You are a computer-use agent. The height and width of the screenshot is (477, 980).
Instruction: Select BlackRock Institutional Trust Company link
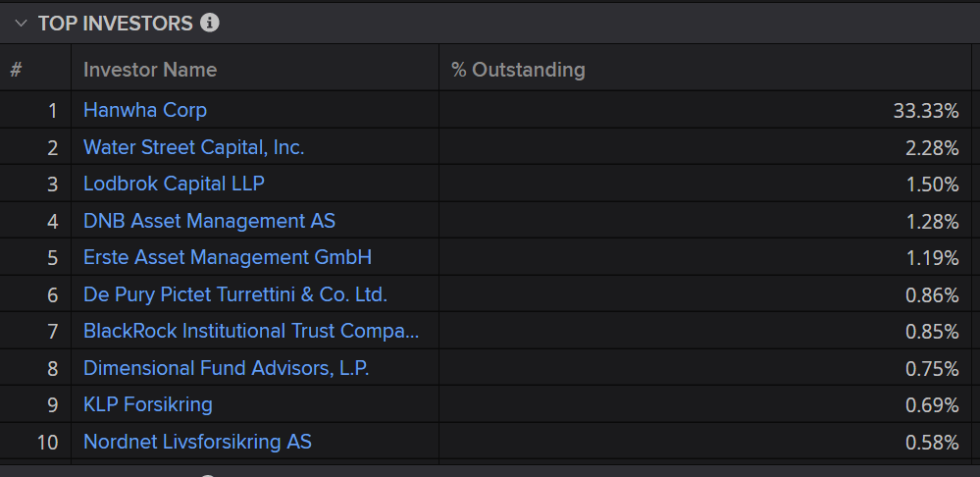(x=251, y=331)
